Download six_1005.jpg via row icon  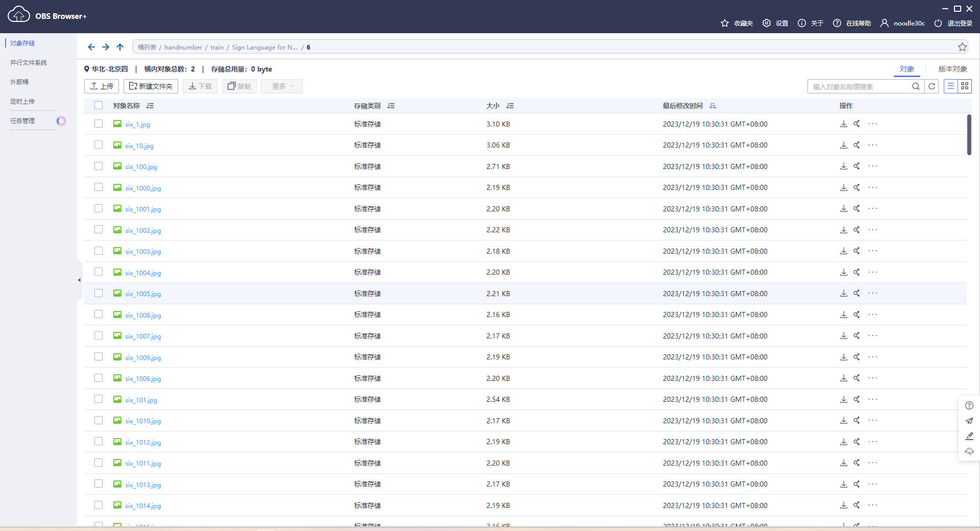tap(844, 293)
